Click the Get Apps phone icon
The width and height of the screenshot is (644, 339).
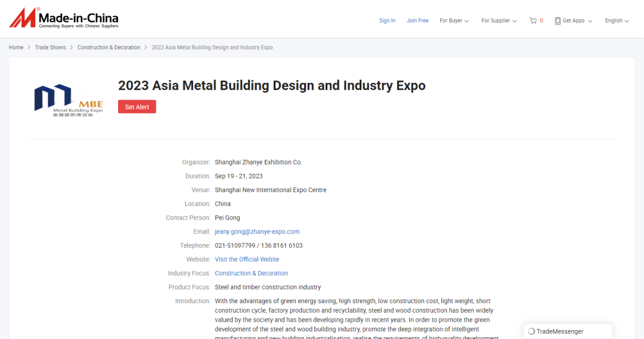[x=558, y=21]
